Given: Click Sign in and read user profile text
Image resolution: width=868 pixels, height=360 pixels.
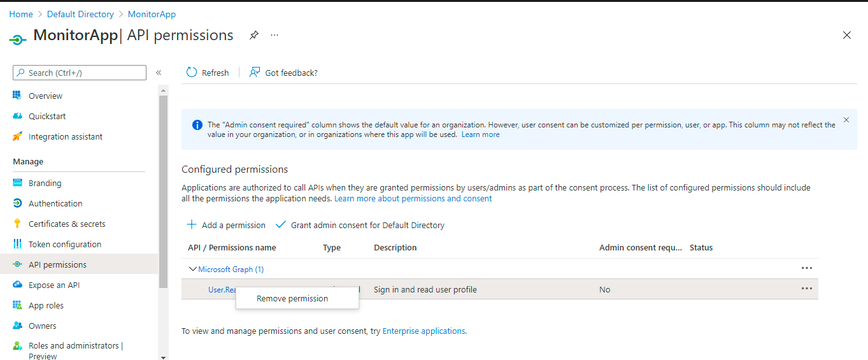Looking at the screenshot, I should [x=425, y=289].
